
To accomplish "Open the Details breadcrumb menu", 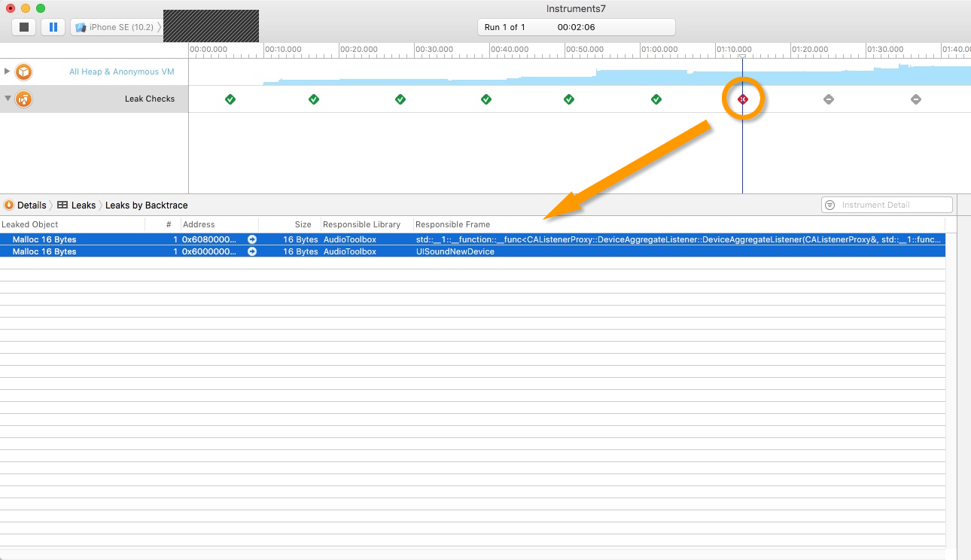I will (x=32, y=205).
